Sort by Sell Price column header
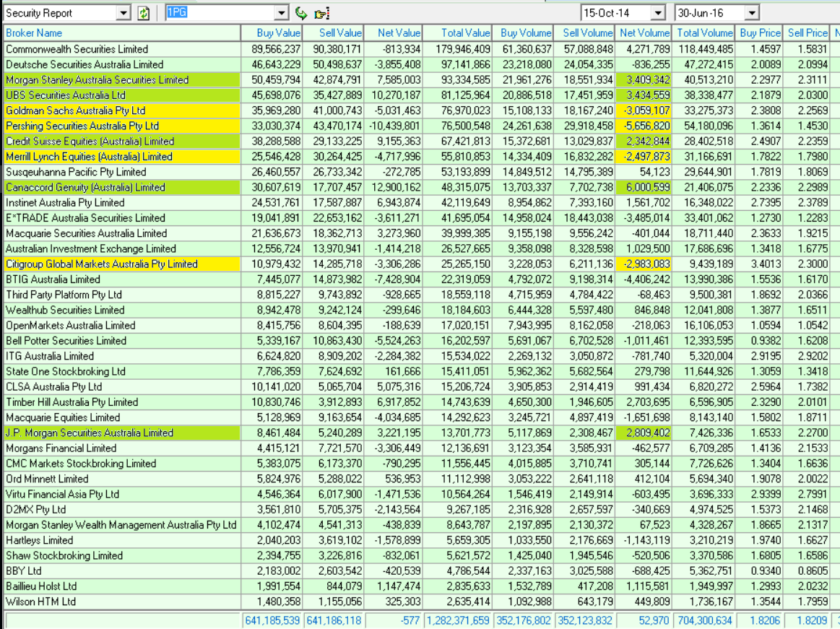840x629 pixels. click(x=806, y=32)
